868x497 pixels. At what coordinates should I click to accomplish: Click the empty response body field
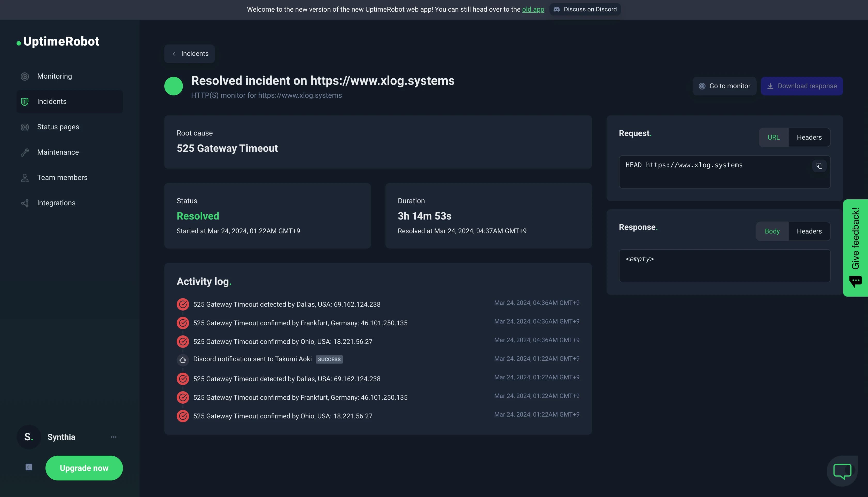(724, 266)
